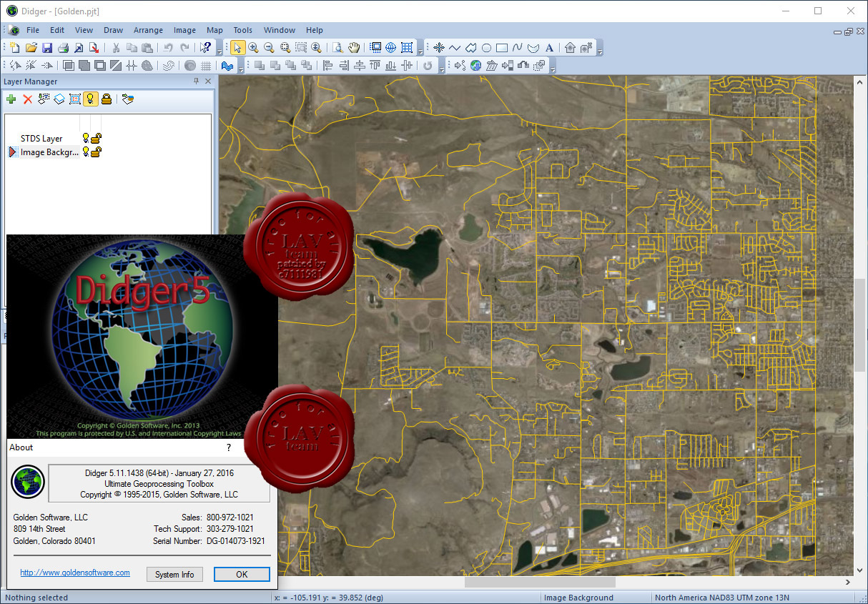Expand the zoom toolbar options arrow

click(420, 50)
